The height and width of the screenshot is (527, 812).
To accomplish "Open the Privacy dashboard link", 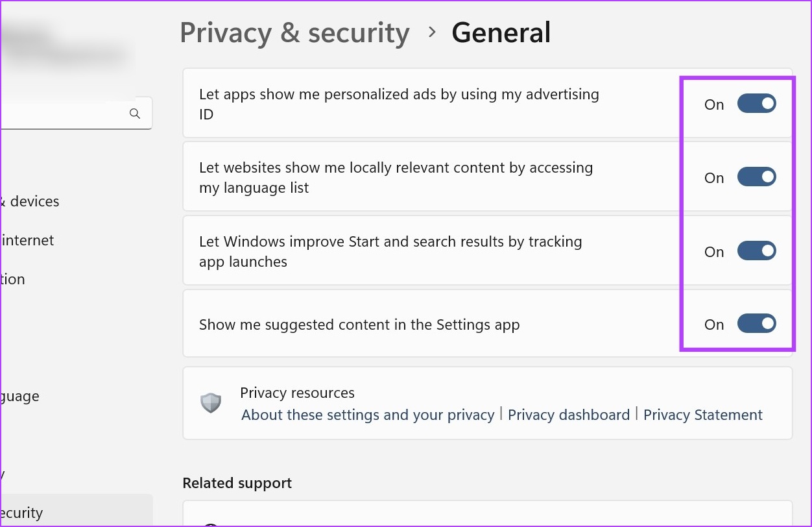I will [569, 415].
